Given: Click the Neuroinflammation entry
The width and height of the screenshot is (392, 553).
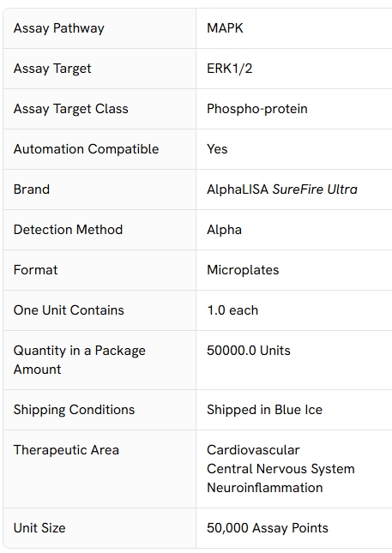Looking at the screenshot, I should pyautogui.click(x=265, y=488).
